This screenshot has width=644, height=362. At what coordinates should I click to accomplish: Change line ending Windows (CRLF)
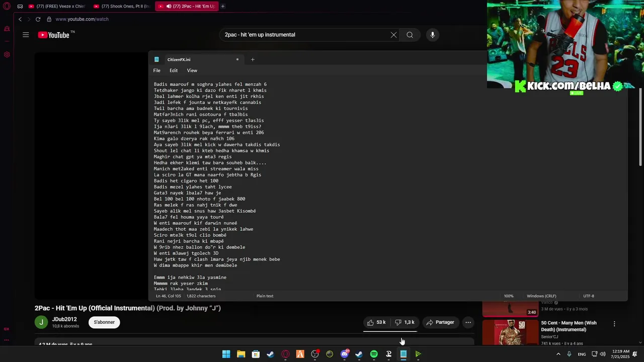(x=541, y=296)
